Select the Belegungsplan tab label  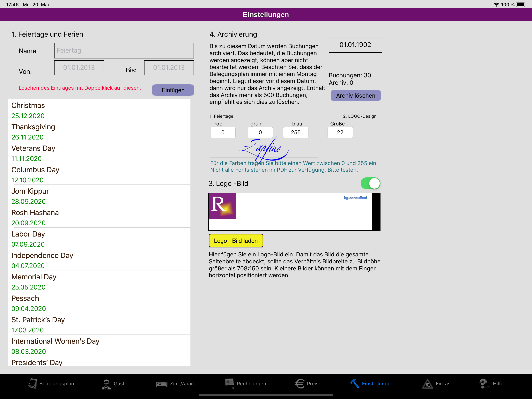[57, 384]
